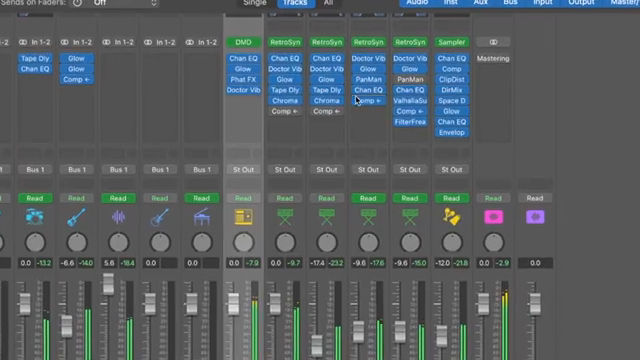Click stereo format icon above the Glow plugins
This screenshot has height=360, width=640.
[65, 42]
